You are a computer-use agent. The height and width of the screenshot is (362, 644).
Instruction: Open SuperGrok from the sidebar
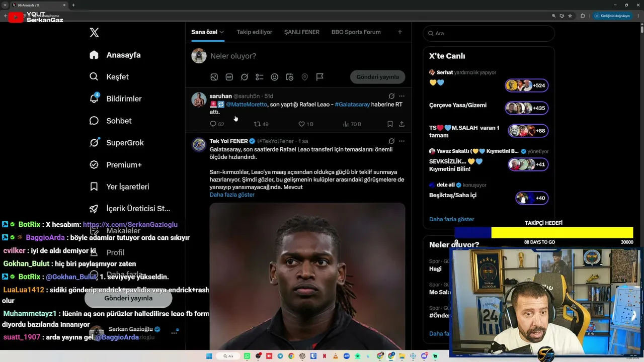(x=117, y=143)
